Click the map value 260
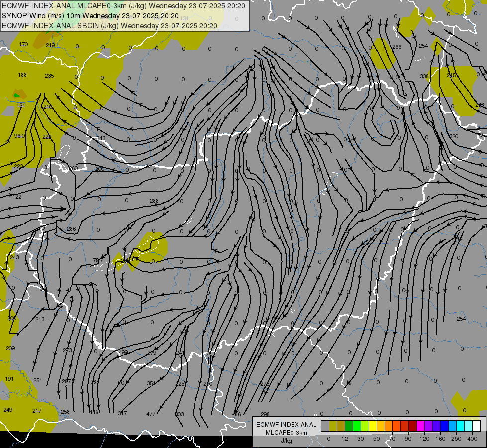Image resolution: width=487 pixels, height=448 pixels. (73, 168)
